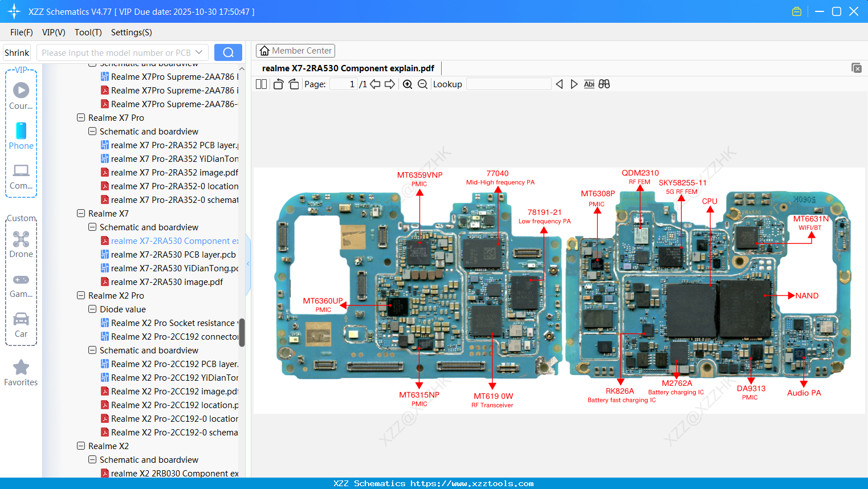The image size is (868, 489).
Task: Click the Shrink button
Action: pos(17,52)
